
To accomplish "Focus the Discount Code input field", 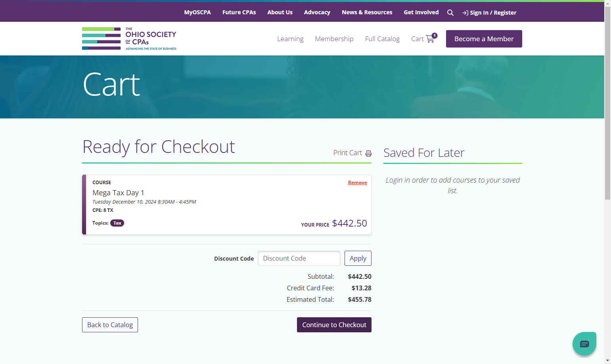I will pyautogui.click(x=299, y=258).
